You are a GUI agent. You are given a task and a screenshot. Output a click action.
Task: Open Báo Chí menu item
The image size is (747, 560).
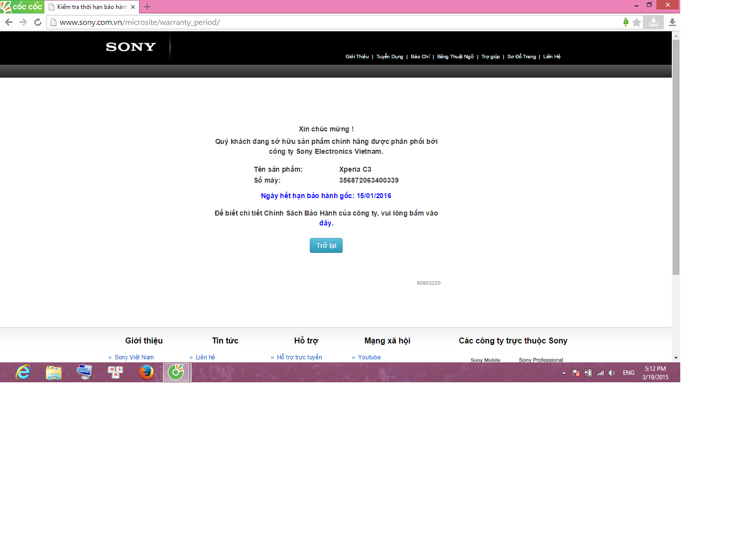[420, 57]
